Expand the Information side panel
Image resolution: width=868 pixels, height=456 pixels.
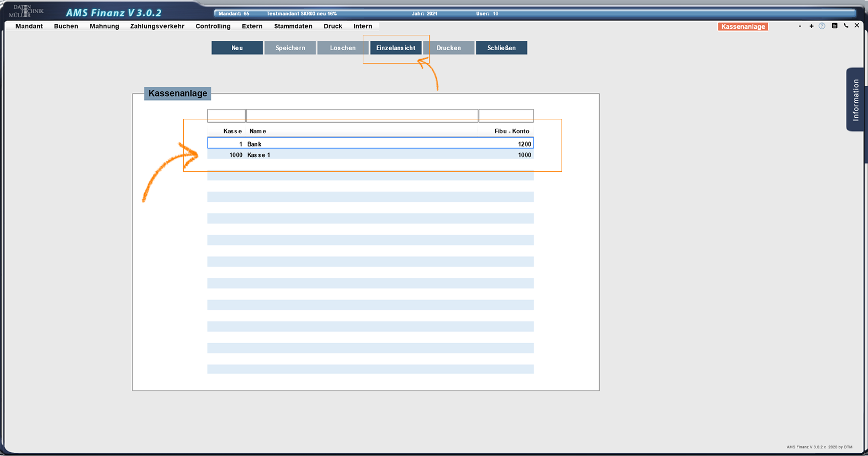pos(855,99)
